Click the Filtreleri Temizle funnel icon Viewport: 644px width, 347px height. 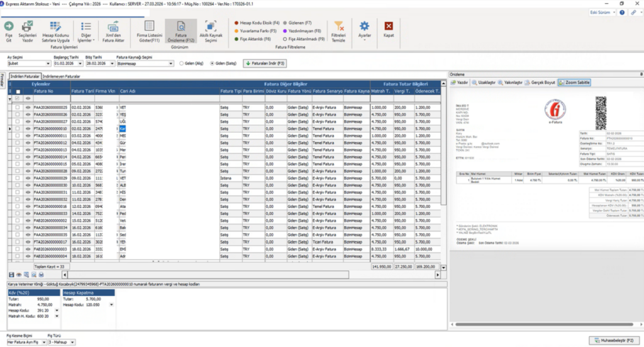(x=338, y=26)
